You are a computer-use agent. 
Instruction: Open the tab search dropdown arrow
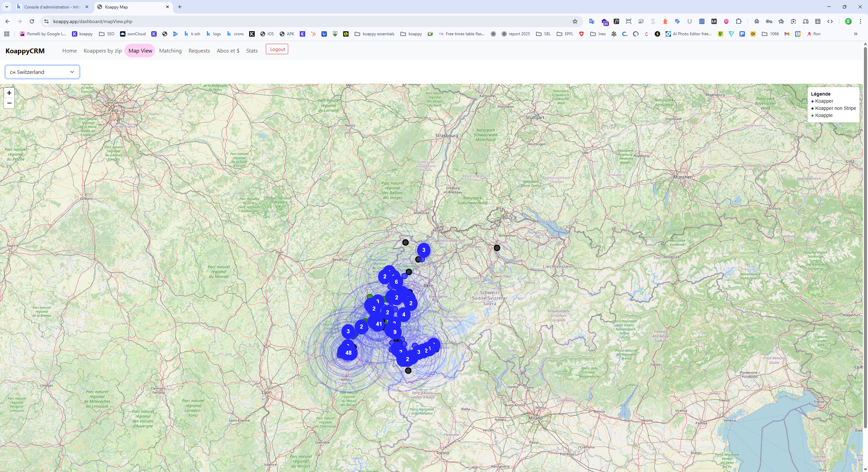(x=6, y=7)
